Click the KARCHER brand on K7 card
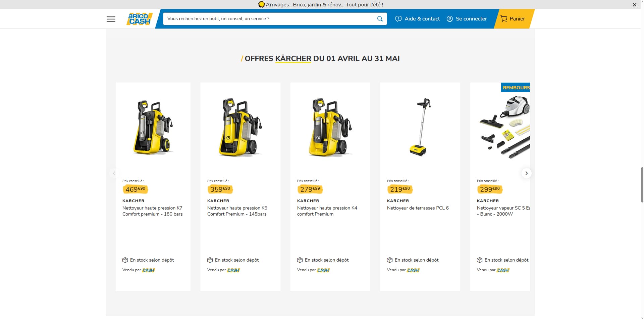Screen dimensions: 644x320 coord(133,201)
